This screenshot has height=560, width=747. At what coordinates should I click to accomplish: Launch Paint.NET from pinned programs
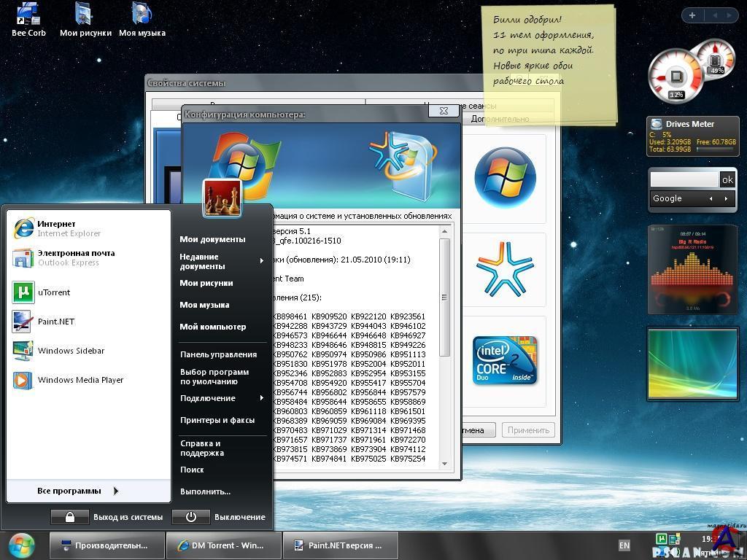[55, 322]
